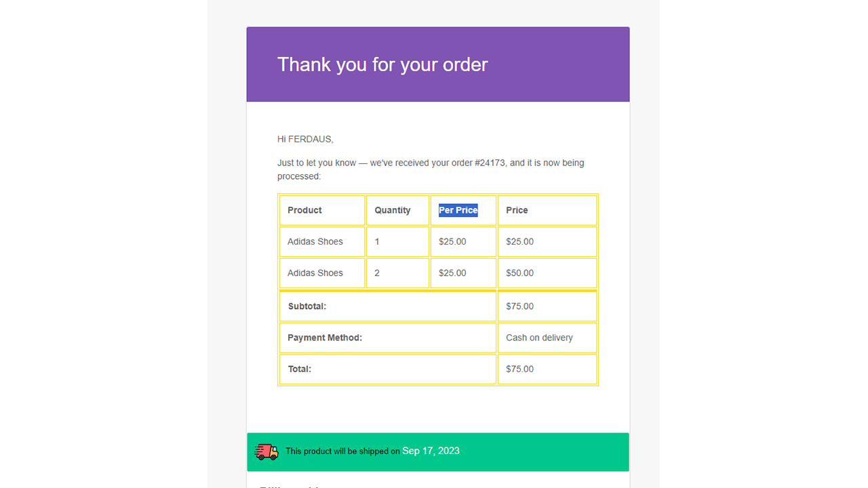868x488 pixels.
Task: Click the Thank you for your order heading
Action: tap(382, 64)
